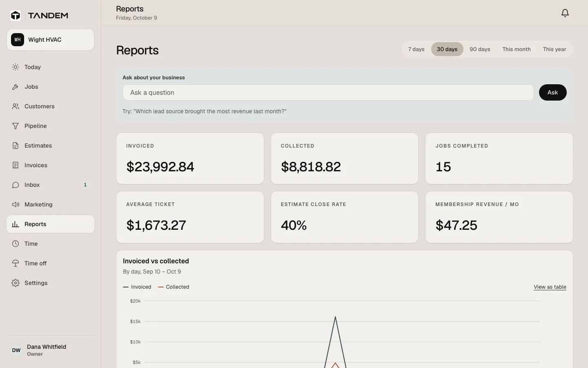Click the Time off umbrella icon
Screen dimensions: 588x368
16,263
